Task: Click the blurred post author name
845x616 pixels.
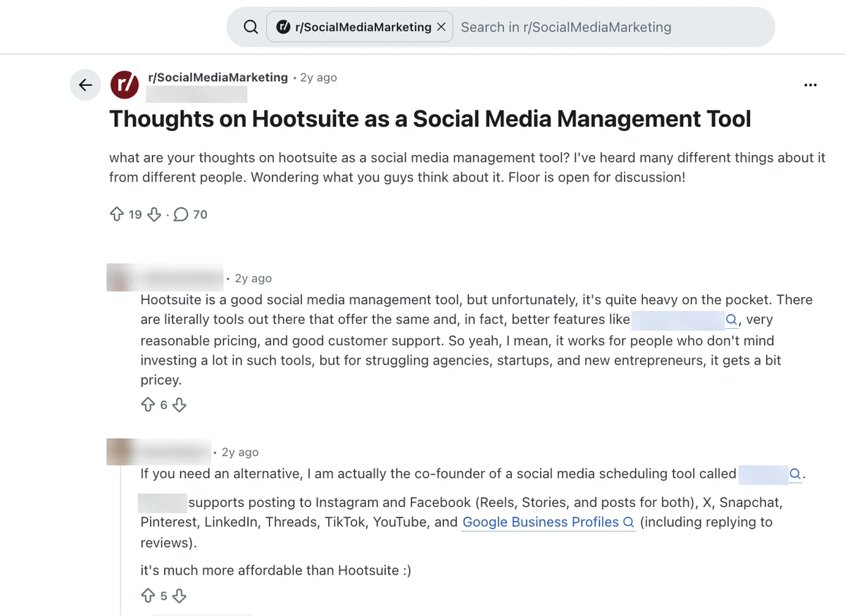Action: click(196, 94)
